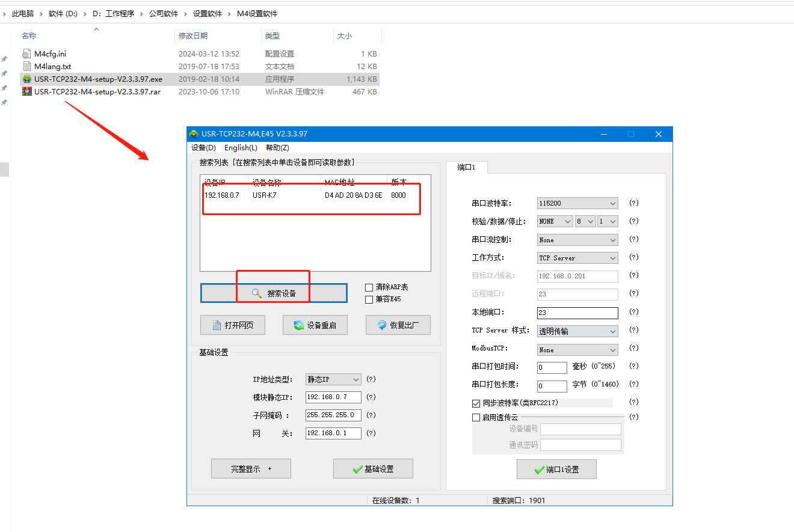Toggle the 兼容E45 checkbox

pyautogui.click(x=369, y=299)
